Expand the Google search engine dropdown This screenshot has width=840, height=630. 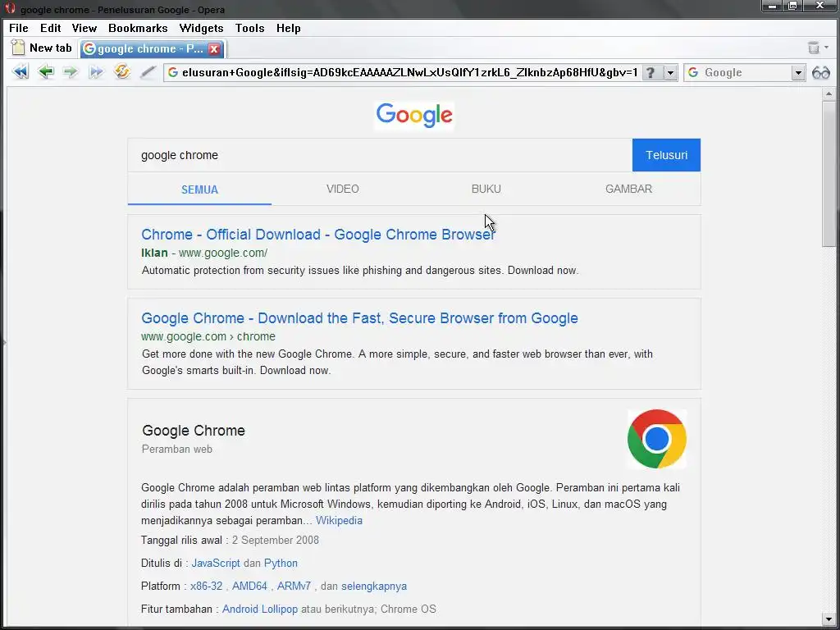click(797, 72)
